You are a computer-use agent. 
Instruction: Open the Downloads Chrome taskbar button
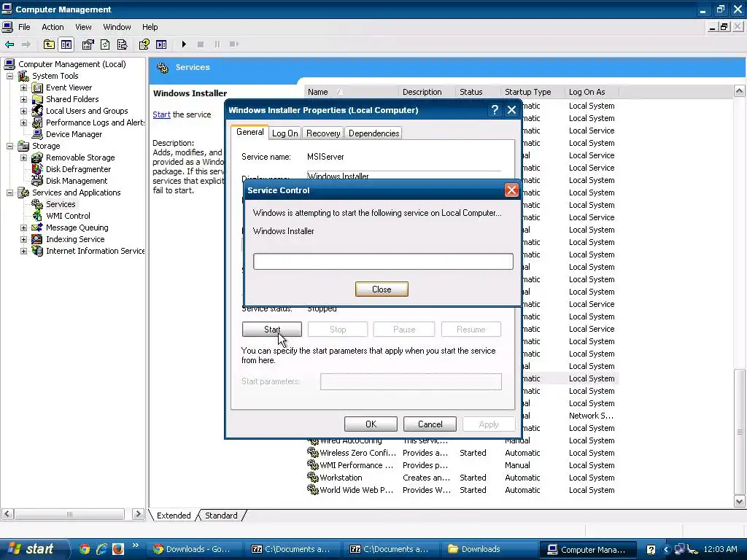(x=196, y=549)
